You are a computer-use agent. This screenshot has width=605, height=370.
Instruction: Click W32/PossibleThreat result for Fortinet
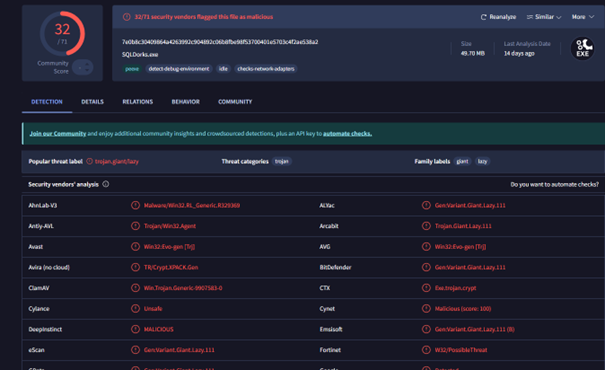coord(461,350)
